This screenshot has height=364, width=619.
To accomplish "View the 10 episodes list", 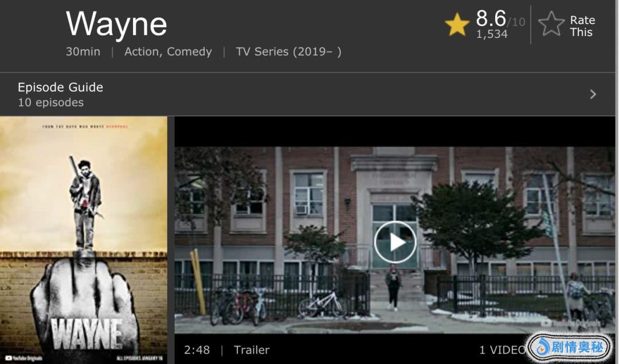I will [x=50, y=103].
